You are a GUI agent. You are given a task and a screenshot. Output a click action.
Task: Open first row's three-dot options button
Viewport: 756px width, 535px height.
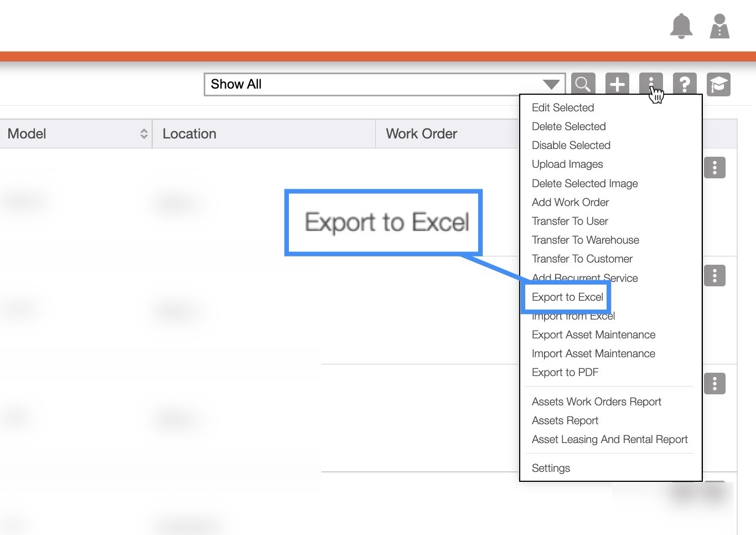point(714,167)
